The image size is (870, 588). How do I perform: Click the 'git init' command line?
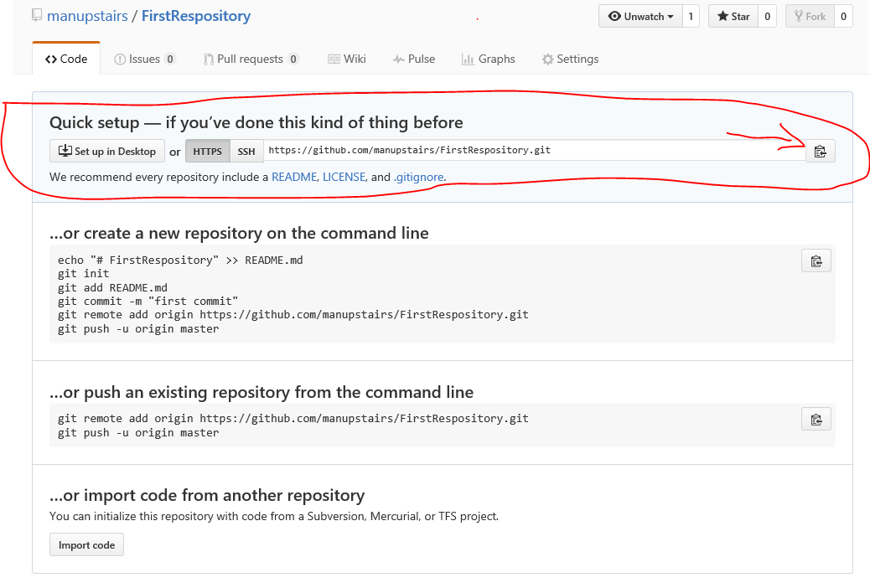pos(83,273)
